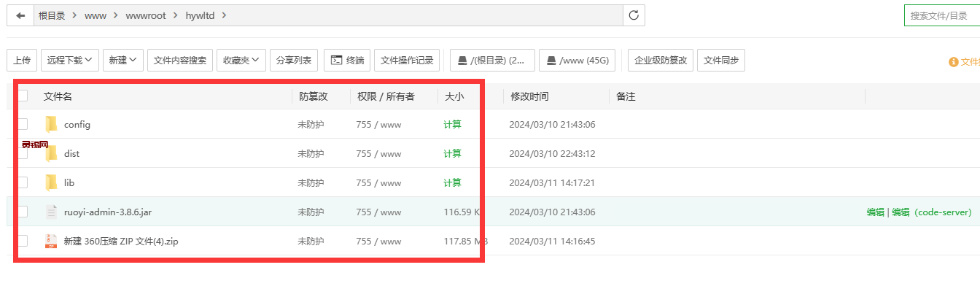Expand the 远程下载 dropdown
980x297 pixels.
click(x=70, y=61)
